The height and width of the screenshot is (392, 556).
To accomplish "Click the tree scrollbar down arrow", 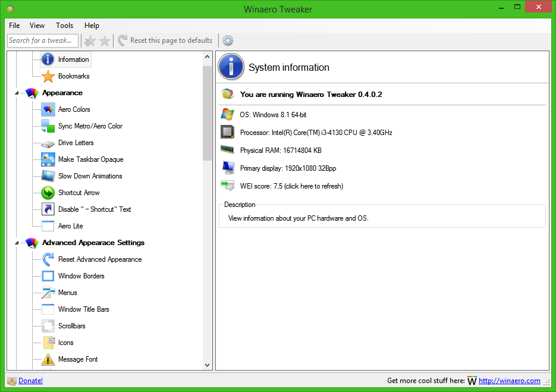I will 208,365.
